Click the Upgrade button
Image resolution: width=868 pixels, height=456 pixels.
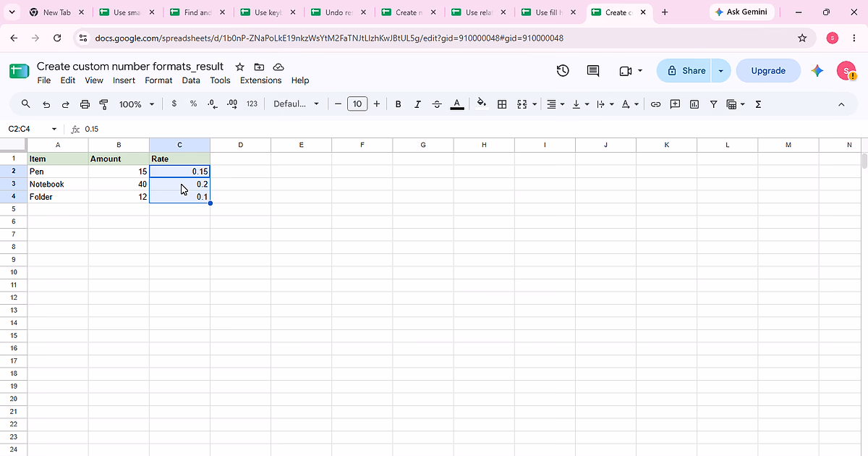768,70
